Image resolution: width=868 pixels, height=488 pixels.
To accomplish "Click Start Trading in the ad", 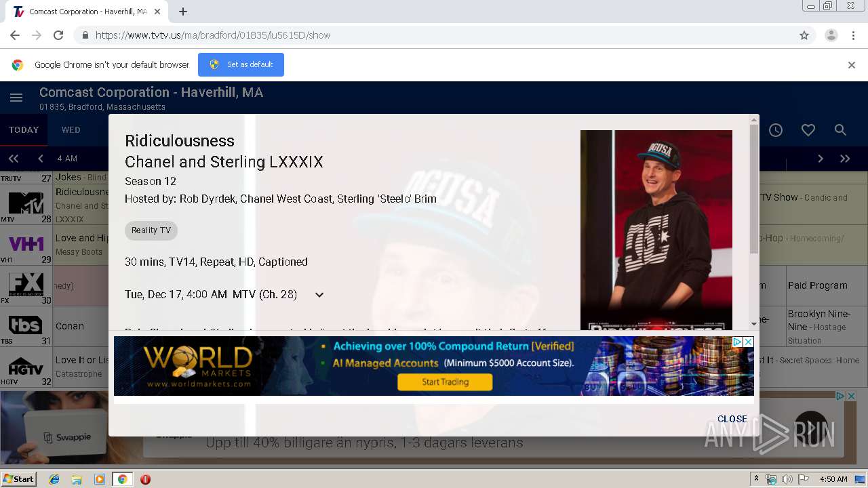I will (x=445, y=382).
